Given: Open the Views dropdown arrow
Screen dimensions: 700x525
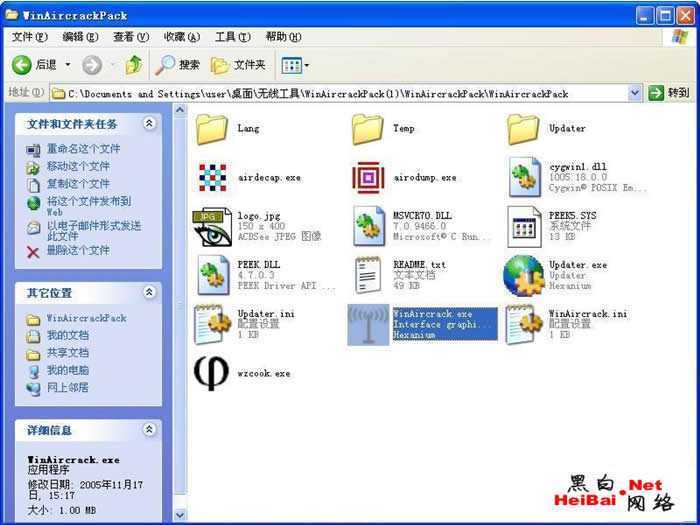Looking at the screenshot, I should click(x=307, y=66).
